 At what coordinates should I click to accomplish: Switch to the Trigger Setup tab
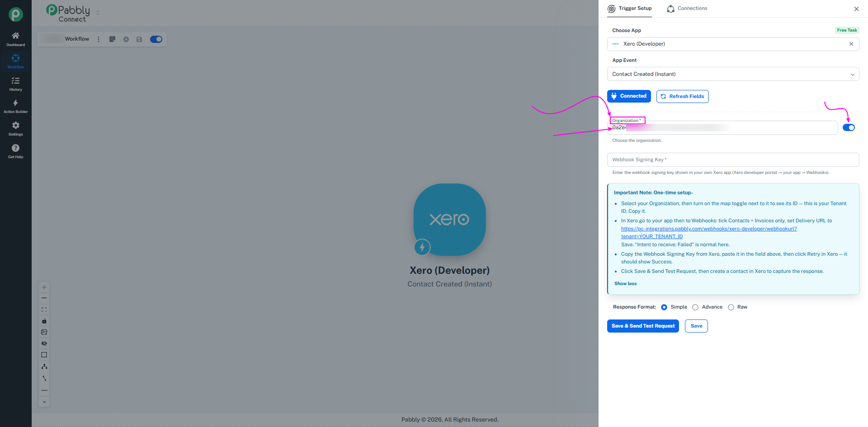point(630,9)
